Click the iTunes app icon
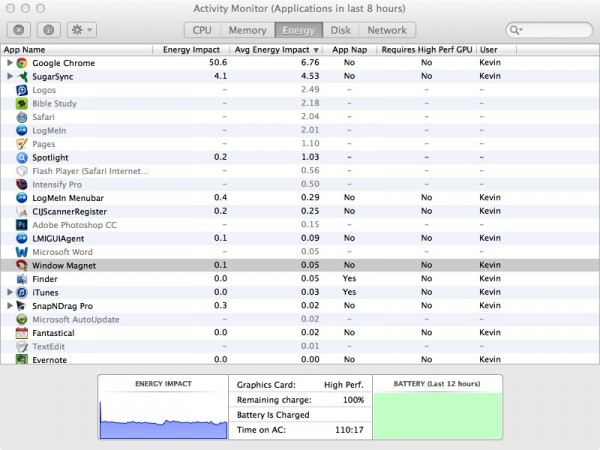600x450 pixels. point(22,292)
